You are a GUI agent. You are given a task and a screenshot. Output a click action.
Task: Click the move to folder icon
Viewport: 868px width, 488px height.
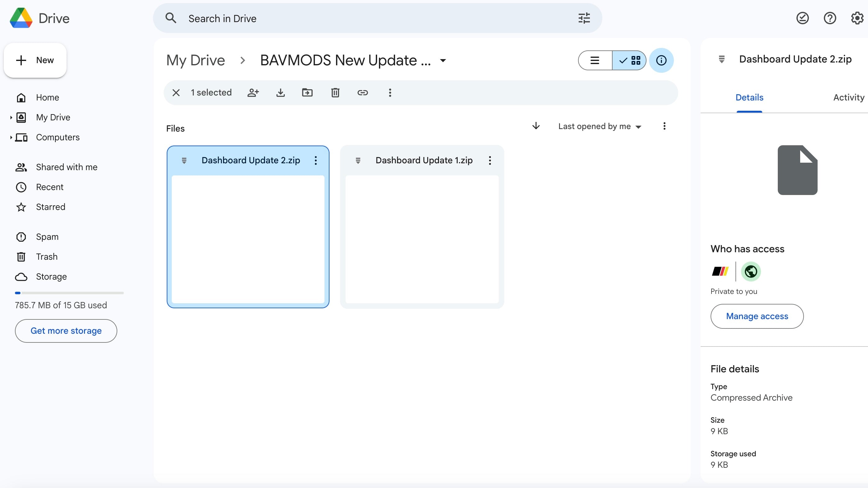tap(307, 93)
